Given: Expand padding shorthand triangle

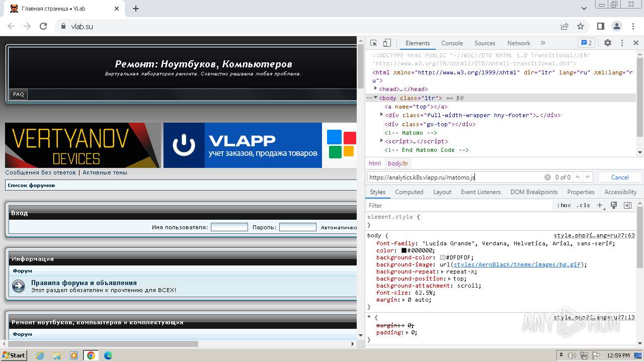Looking at the screenshot, I should pyautogui.click(x=407, y=332).
